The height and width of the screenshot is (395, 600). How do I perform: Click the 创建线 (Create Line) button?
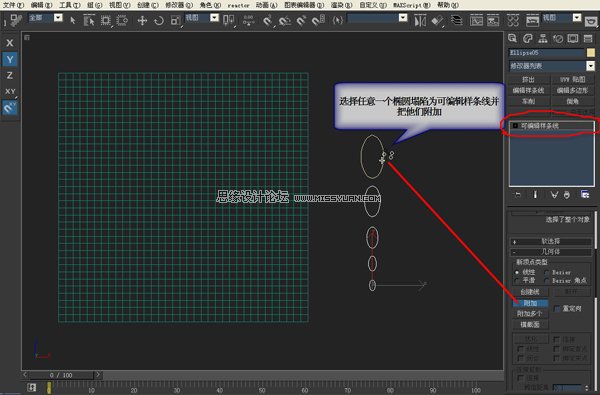[530, 292]
